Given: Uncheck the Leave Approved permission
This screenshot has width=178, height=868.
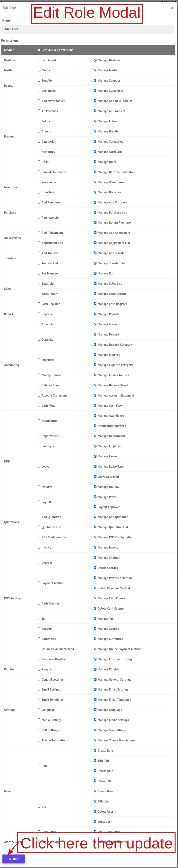Looking at the screenshot, I should 95,477.
